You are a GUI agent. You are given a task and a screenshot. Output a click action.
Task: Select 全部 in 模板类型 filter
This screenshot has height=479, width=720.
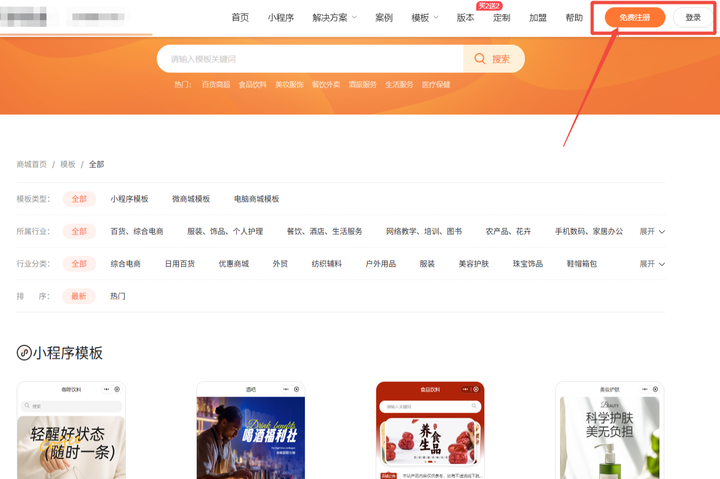(79, 199)
